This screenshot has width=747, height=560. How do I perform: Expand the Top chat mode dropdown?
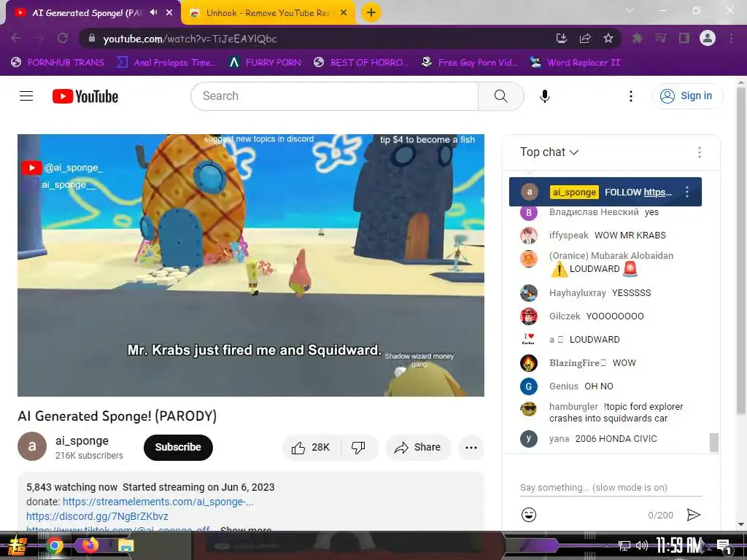click(x=549, y=152)
